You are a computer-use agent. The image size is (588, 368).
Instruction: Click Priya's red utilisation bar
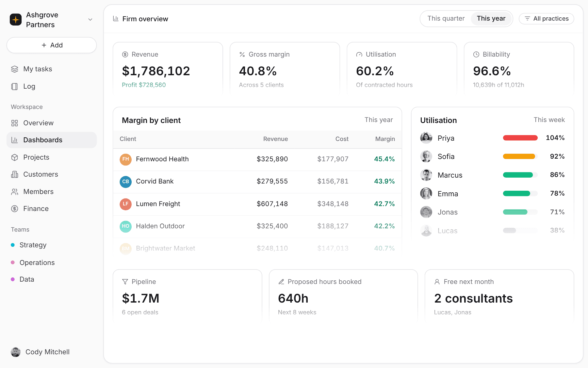click(x=520, y=138)
